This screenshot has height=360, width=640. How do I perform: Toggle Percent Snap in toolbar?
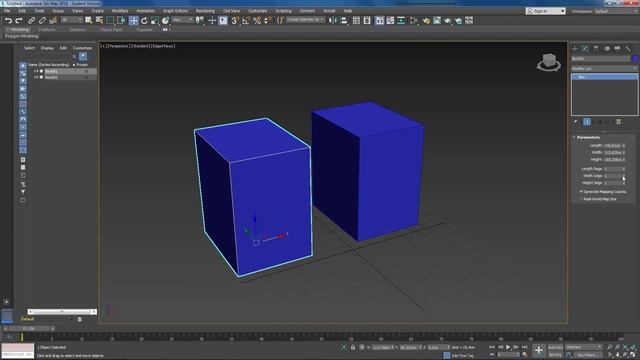[257, 20]
